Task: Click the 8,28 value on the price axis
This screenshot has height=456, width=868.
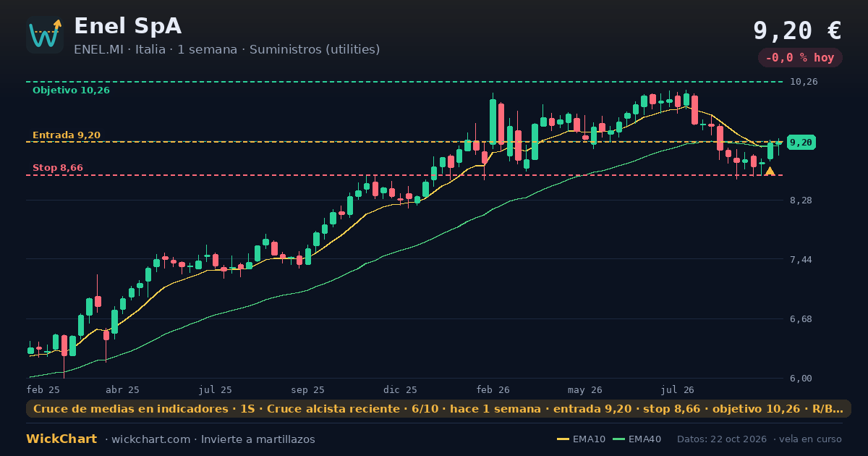Action: (801, 200)
